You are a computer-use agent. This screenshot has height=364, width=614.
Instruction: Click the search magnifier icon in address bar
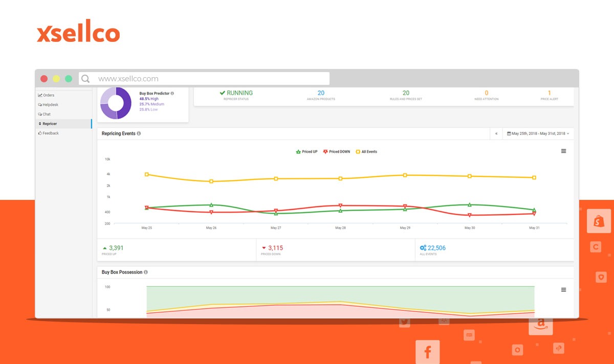[x=85, y=79]
